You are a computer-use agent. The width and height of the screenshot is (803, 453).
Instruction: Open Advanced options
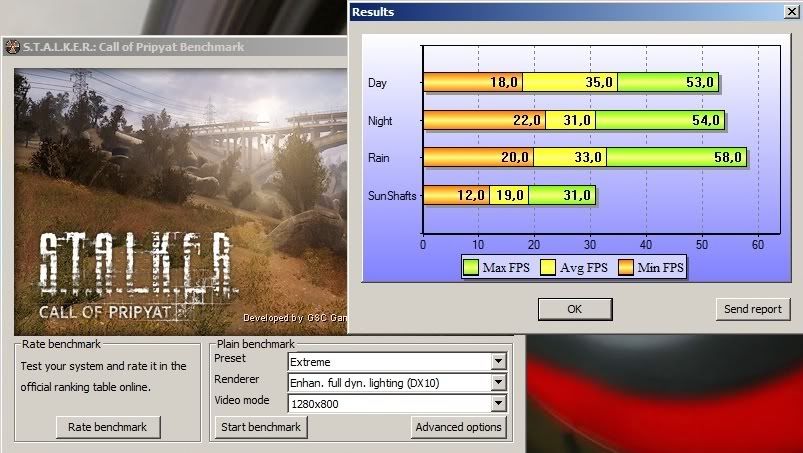458,427
